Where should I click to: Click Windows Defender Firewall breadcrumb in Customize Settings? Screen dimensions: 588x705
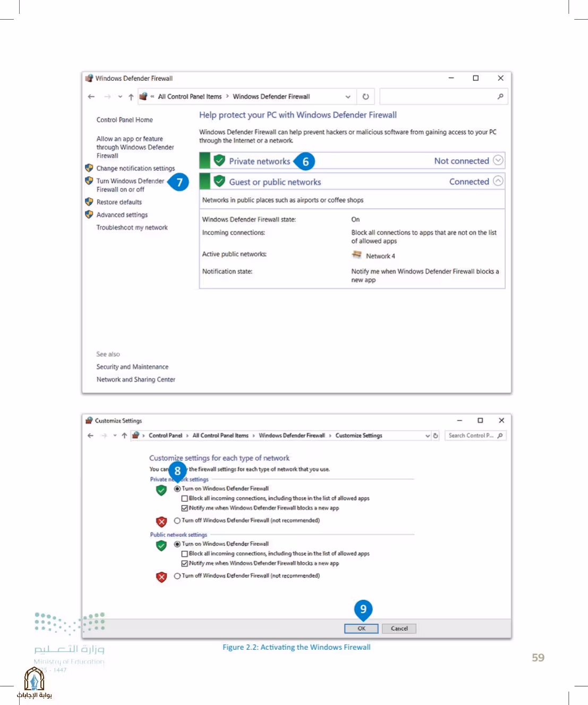tap(292, 436)
